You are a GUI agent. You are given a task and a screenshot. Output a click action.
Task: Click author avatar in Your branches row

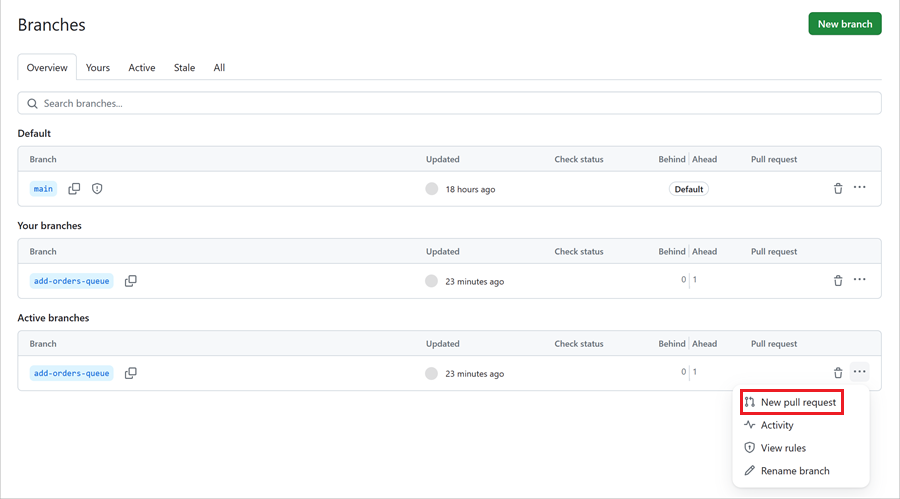432,281
